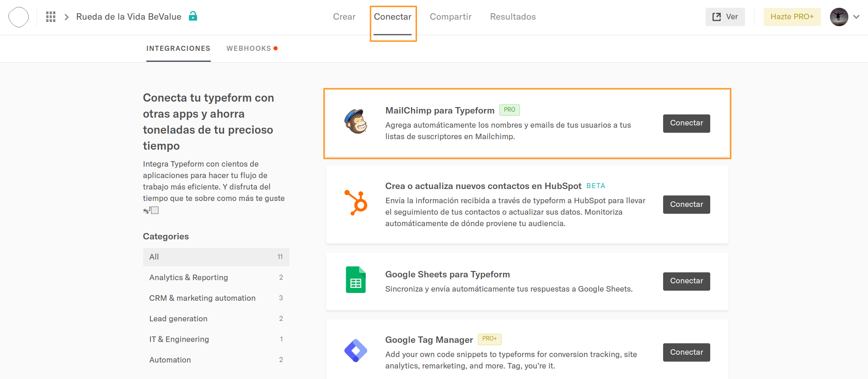This screenshot has width=868, height=379.
Task: Click the Crea o actualiza nuevos contactos heading
Action: 483,186
